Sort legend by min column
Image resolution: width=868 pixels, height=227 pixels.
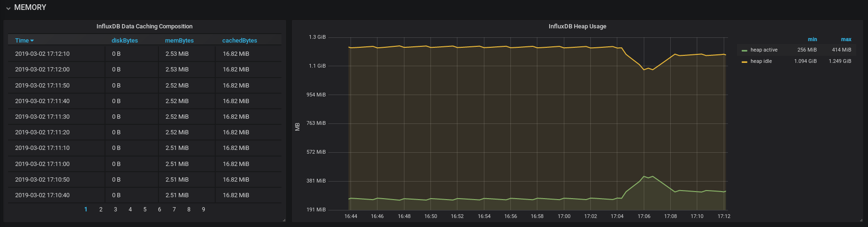pos(812,39)
